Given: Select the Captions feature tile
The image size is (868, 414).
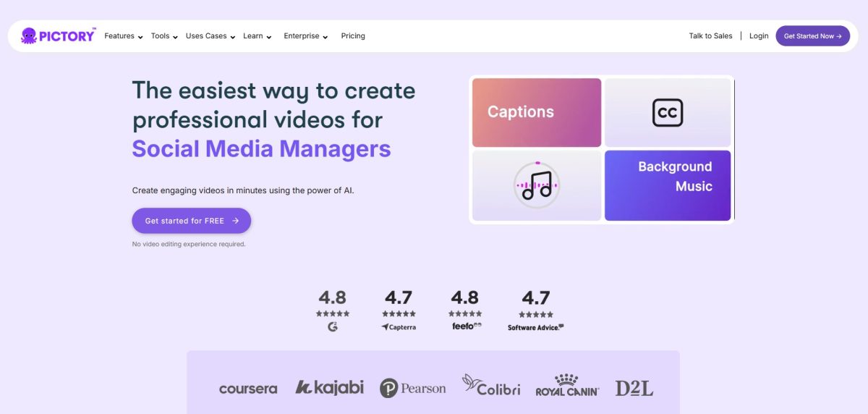Looking at the screenshot, I should tap(537, 112).
